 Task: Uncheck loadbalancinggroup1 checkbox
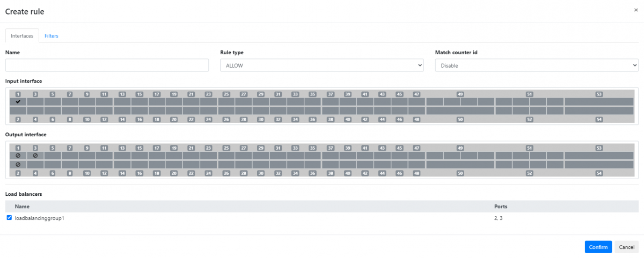coord(9,218)
